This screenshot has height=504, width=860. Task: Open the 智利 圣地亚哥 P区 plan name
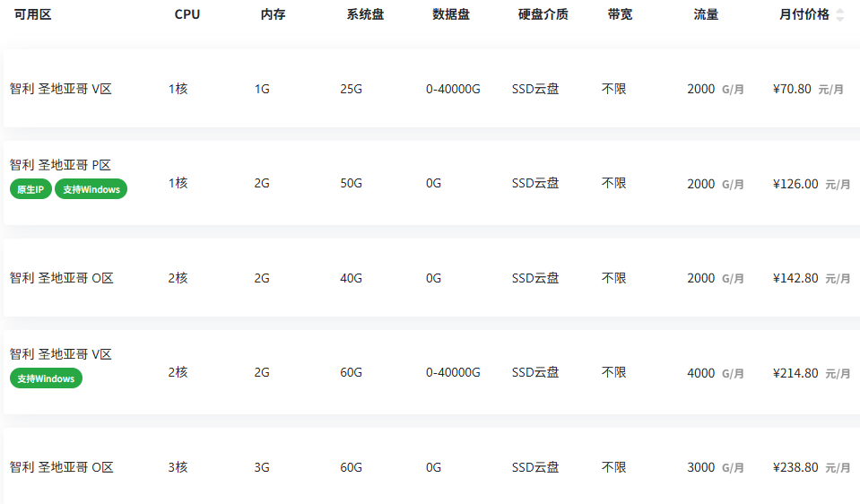coord(60,165)
